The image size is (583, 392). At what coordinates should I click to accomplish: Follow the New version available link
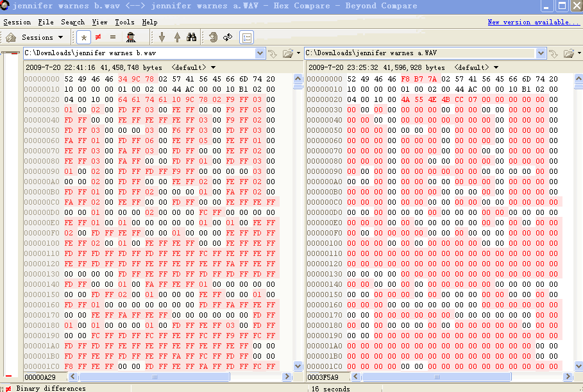click(534, 22)
